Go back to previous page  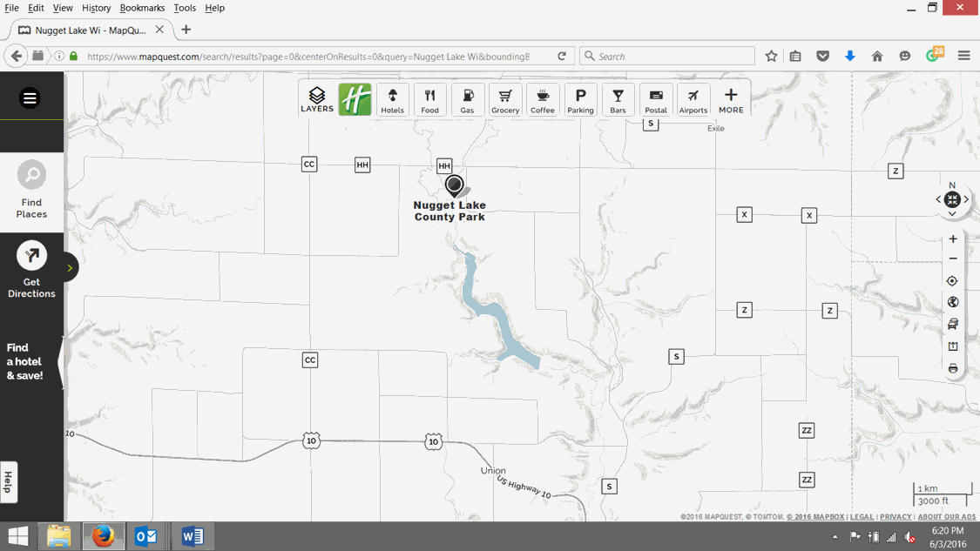tap(17, 56)
